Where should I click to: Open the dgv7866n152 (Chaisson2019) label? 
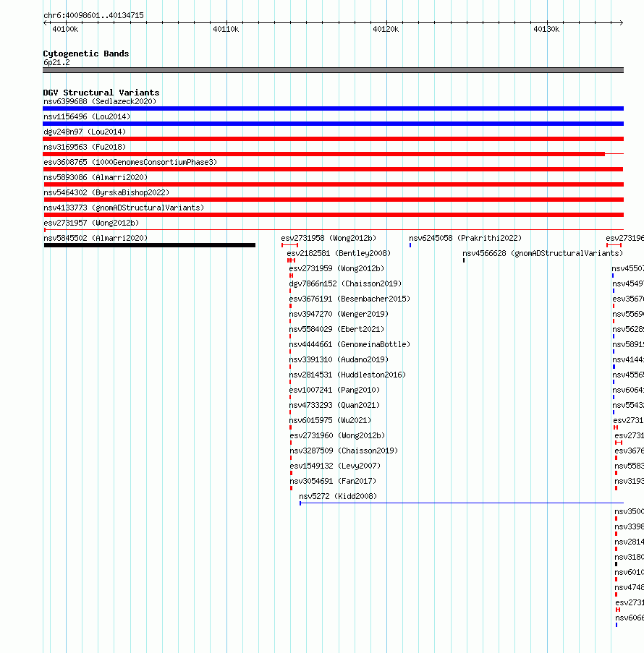345,284
